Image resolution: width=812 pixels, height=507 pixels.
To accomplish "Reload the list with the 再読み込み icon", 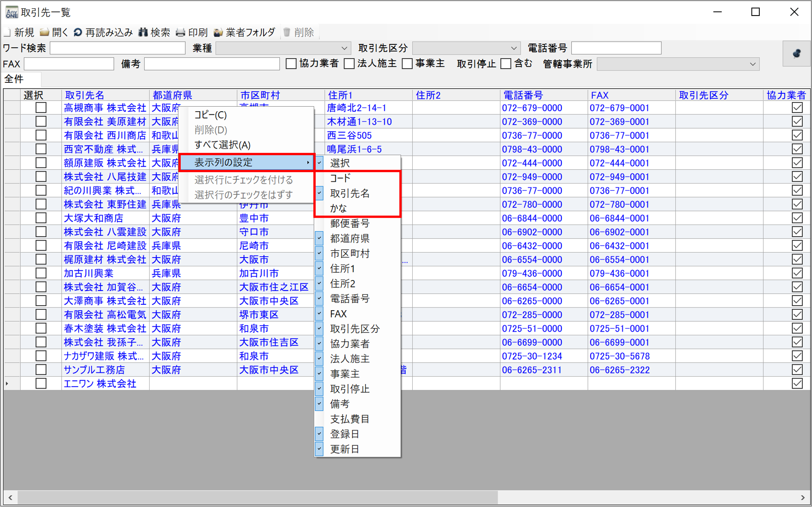I will 78,32.
